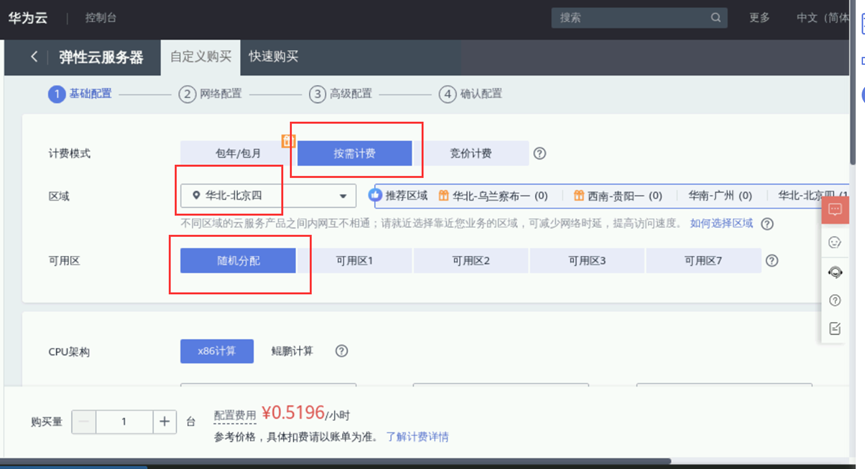Click the search magnifier icon

716,18
